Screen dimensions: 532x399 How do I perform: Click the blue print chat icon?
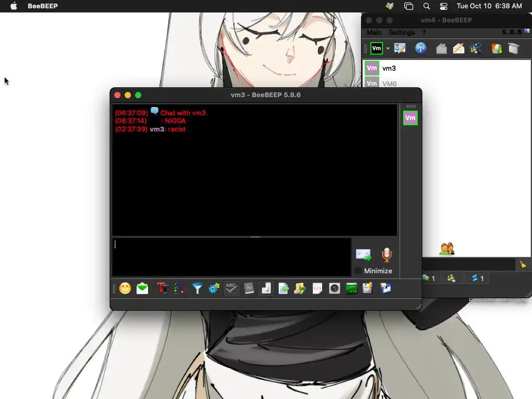385,288
